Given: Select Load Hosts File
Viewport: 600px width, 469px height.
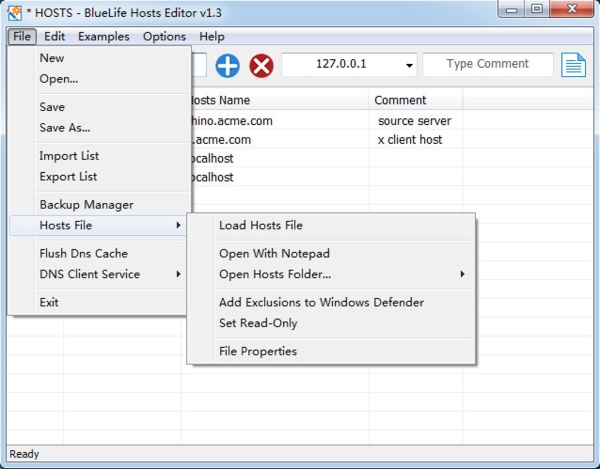Looking at the screenshot, I should 331,225.
